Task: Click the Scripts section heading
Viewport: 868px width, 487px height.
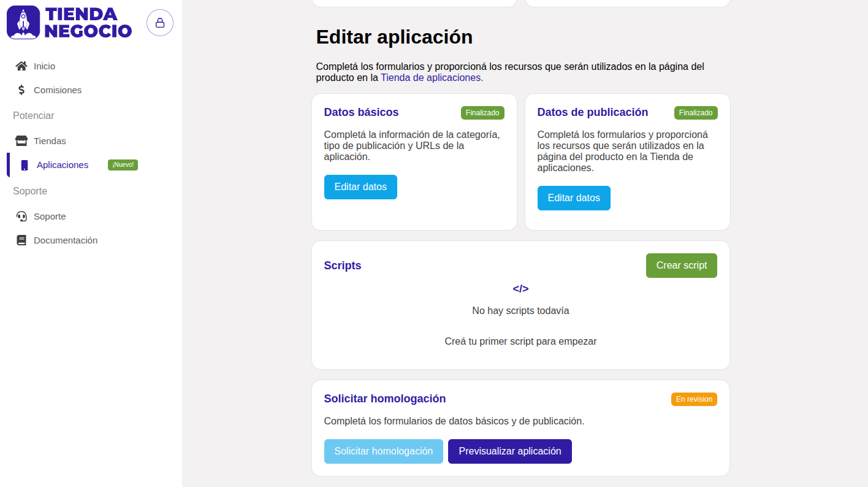Action: coord(343,266)
